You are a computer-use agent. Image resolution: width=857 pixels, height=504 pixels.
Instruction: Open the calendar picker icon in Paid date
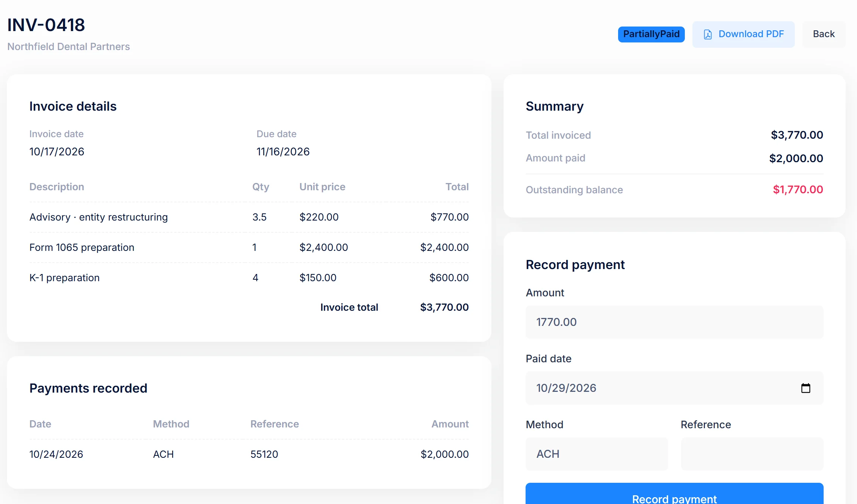805,388
